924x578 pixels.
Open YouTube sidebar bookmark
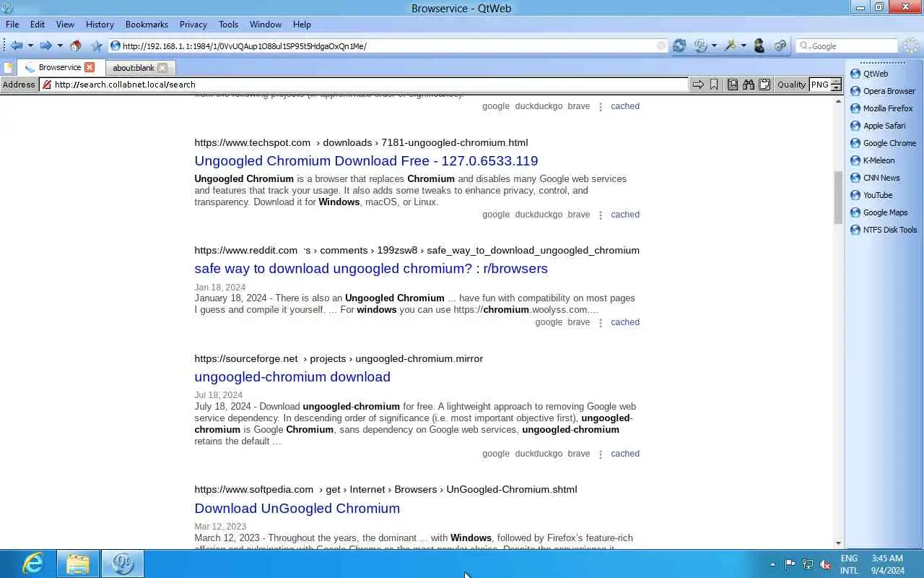[x=871, y=195]
